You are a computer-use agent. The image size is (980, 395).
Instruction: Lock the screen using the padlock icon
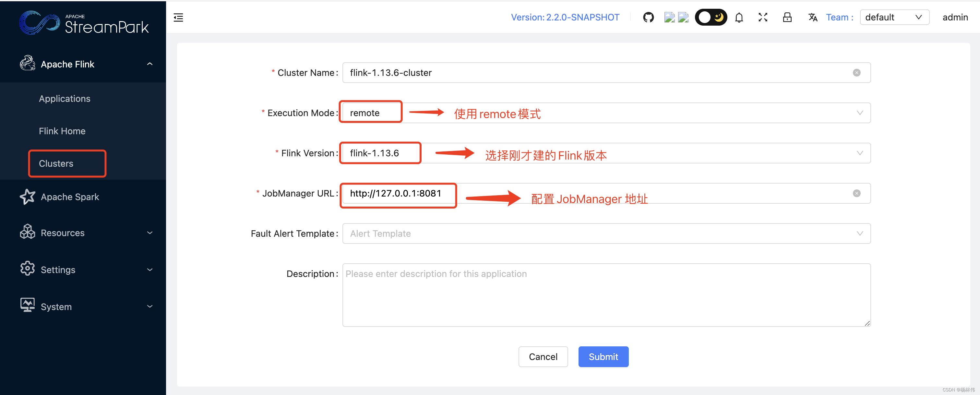(x=787, y=18)
